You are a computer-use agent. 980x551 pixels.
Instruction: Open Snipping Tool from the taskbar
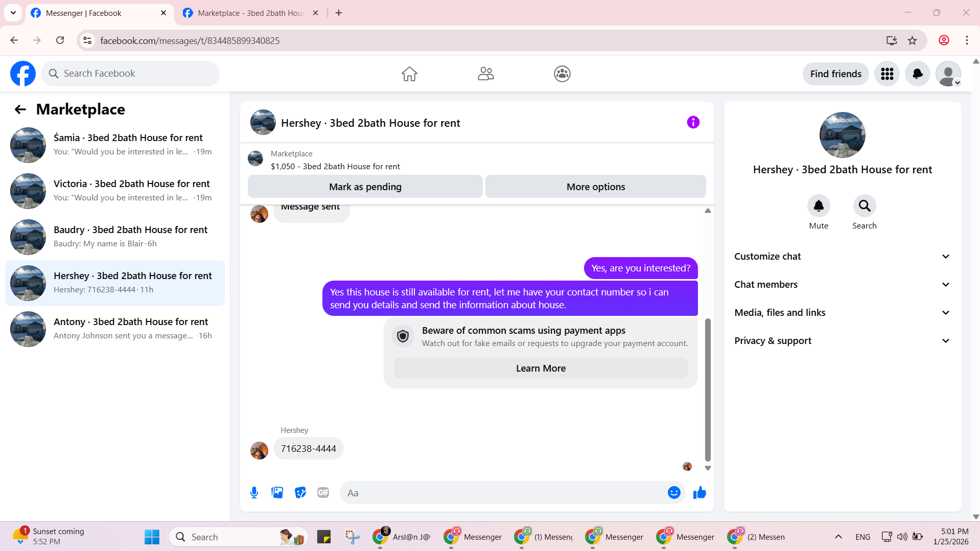[352, 537]
